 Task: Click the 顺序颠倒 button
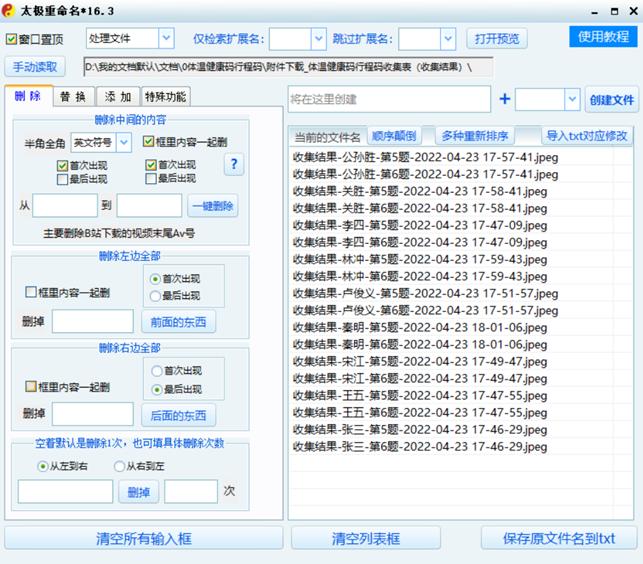394,136
